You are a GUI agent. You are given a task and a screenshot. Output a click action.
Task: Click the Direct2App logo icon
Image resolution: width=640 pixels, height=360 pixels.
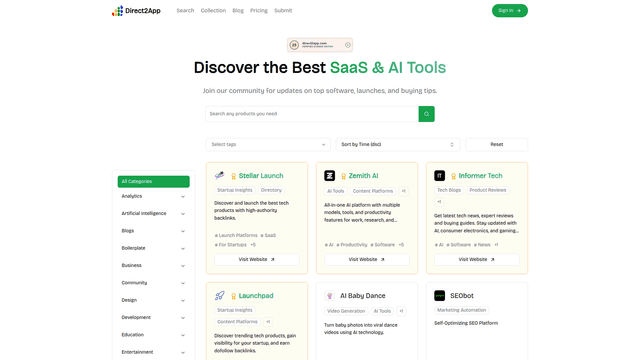(118, 11)
